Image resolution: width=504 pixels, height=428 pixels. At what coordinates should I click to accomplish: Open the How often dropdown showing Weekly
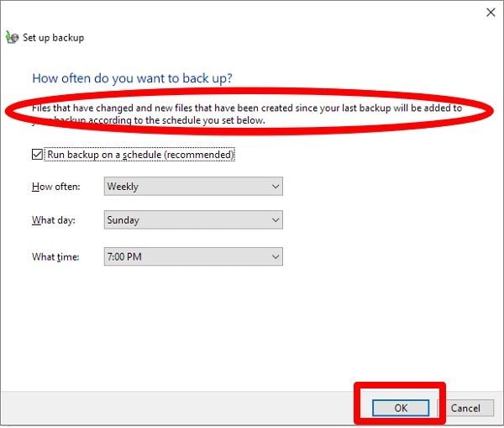[193, 187]
